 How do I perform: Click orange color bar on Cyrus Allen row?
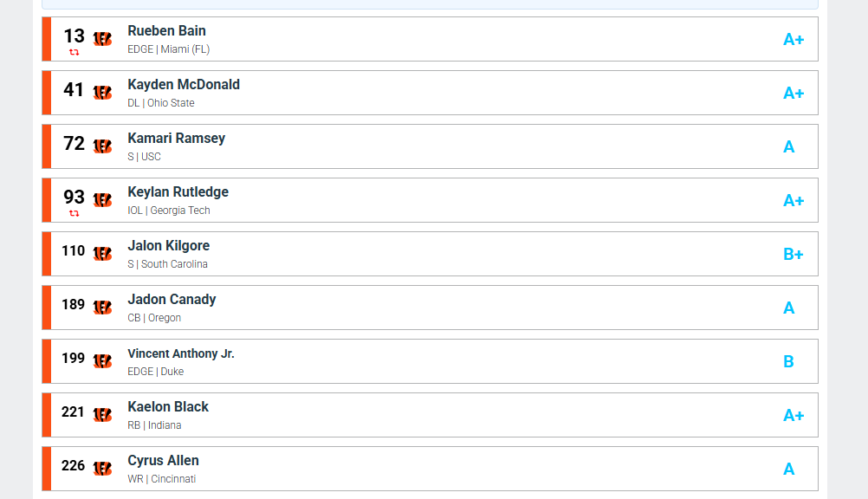[47, 469]
